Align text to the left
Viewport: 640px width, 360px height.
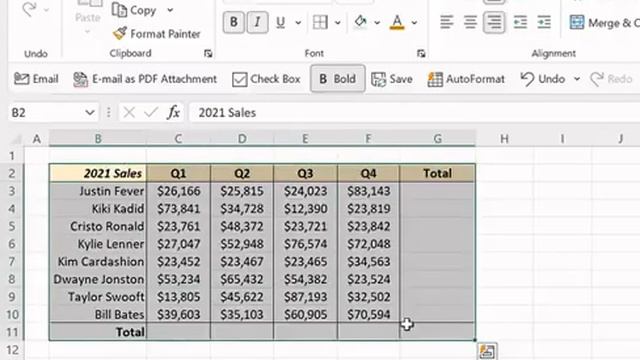coord(447,22)
